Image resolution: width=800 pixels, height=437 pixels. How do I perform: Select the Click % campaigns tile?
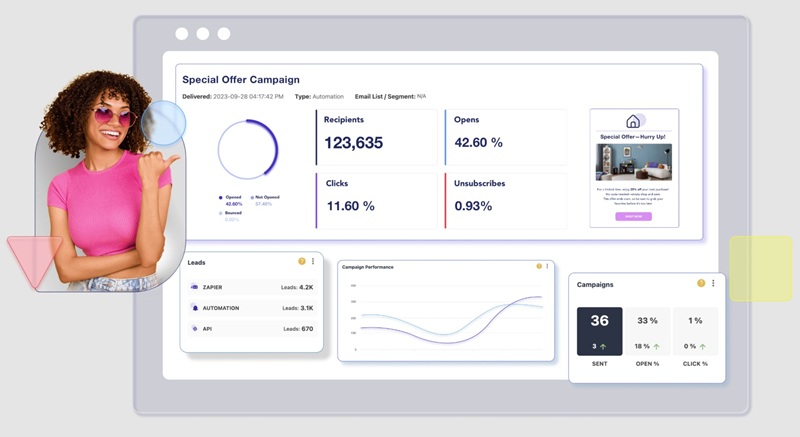pos(695,331)
